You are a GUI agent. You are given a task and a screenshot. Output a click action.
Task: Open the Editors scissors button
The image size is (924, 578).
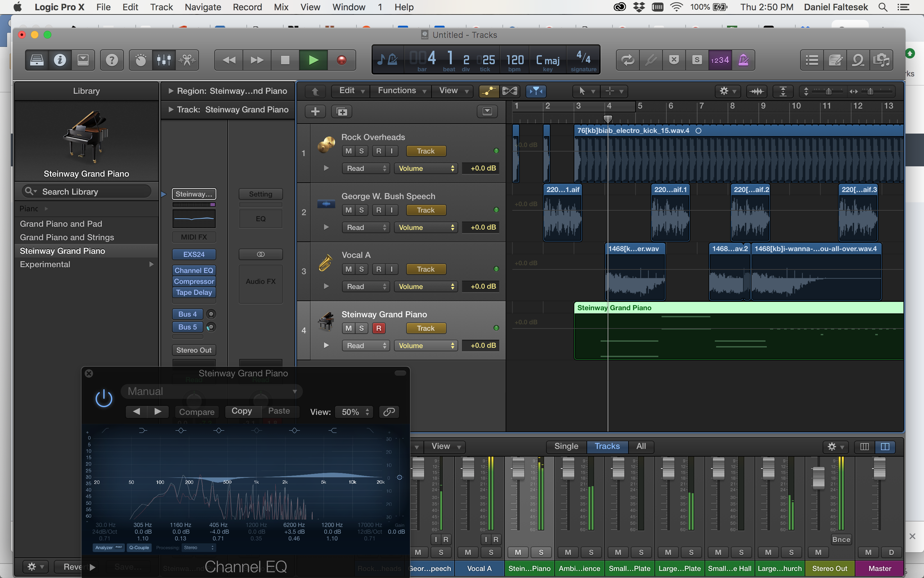(x=187, y=60)
